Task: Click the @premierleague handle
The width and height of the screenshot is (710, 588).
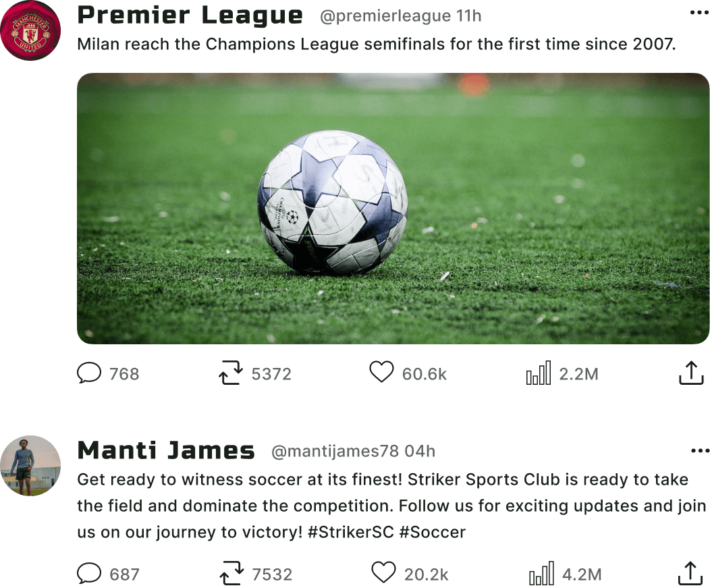Action: [385, 16]
